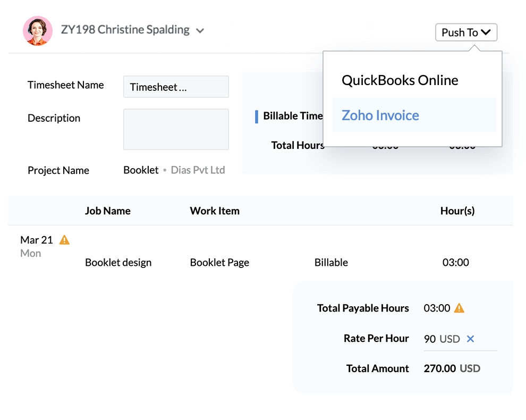Click the Booklet Page work item

click(219, 263)
